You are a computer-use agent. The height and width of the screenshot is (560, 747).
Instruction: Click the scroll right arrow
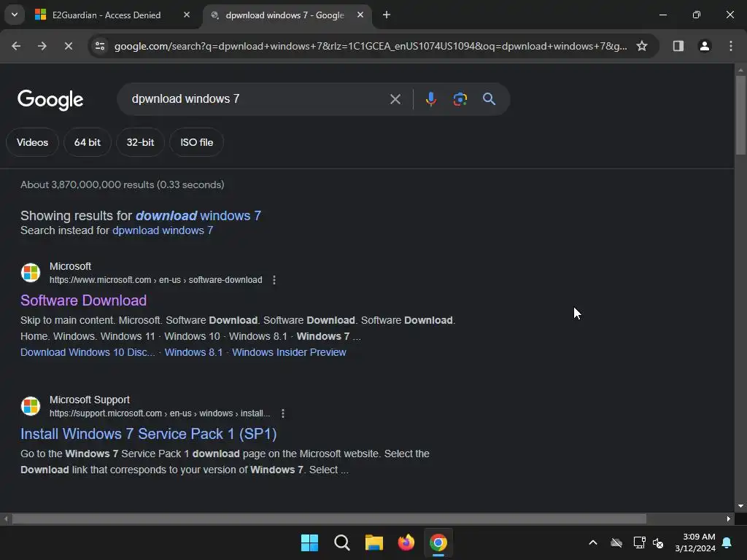point(729,518)
